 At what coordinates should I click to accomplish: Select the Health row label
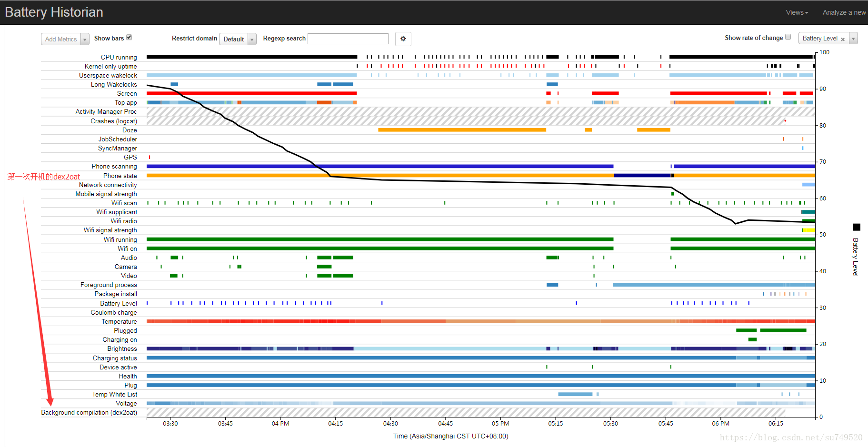coord(128,376)
